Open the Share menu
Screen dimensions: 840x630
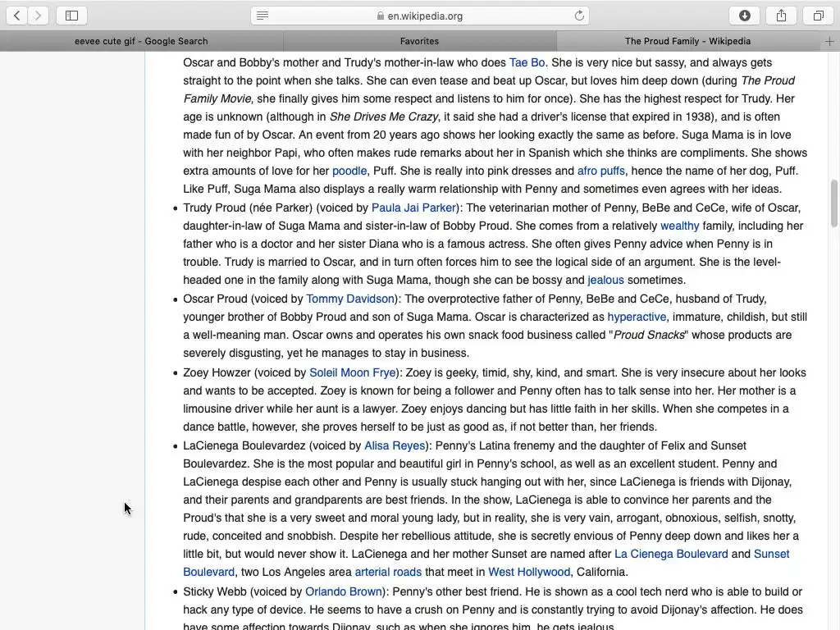[782, 16]
